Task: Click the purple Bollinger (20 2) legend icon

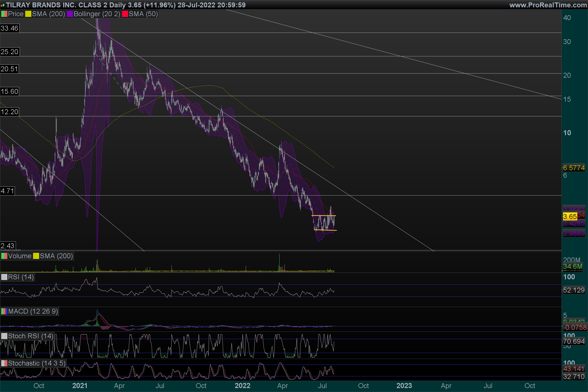Action: [70, 14]
